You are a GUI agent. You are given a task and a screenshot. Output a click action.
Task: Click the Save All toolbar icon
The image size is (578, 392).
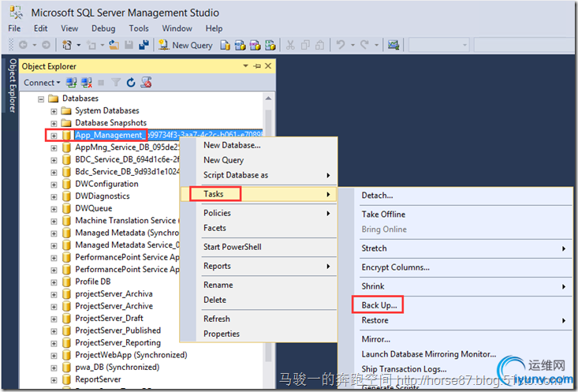[x=144, y=45]
